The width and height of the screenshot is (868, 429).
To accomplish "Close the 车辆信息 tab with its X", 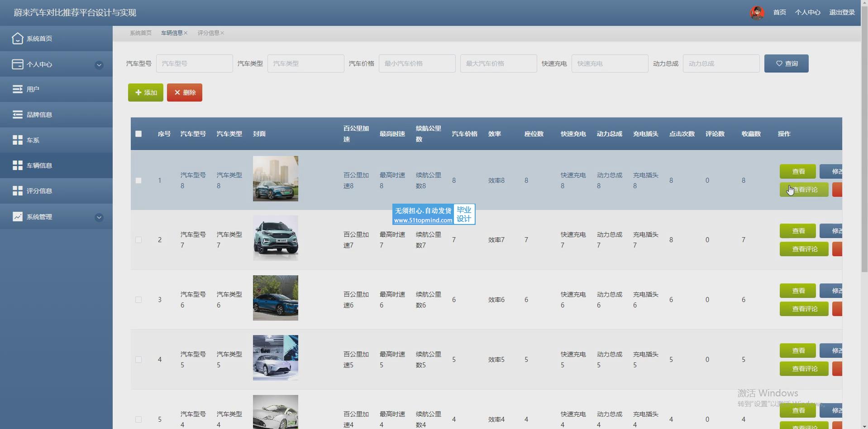I will click(186, 33).
